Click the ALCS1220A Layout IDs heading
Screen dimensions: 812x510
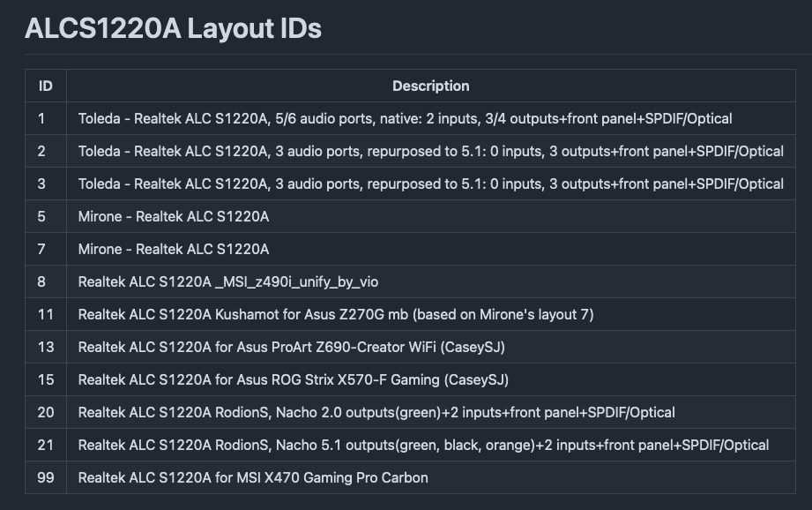pos(173,28)
